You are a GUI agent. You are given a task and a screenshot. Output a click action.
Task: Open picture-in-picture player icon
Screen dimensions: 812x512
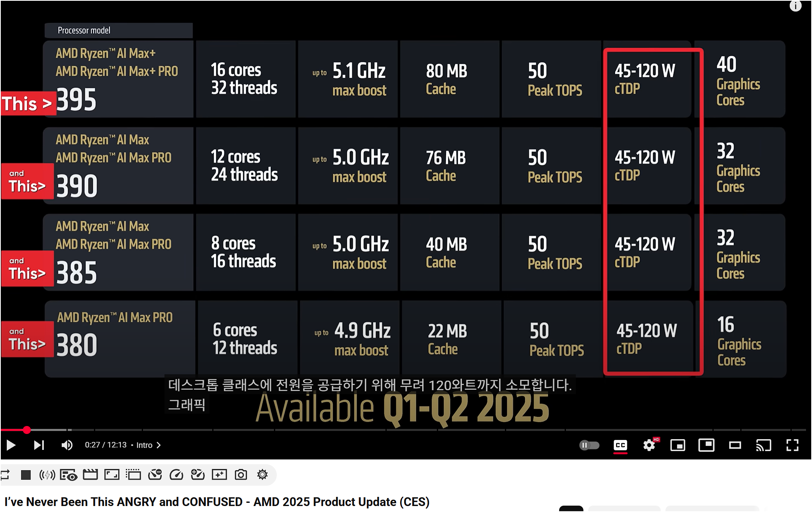(x=706, y=445)
